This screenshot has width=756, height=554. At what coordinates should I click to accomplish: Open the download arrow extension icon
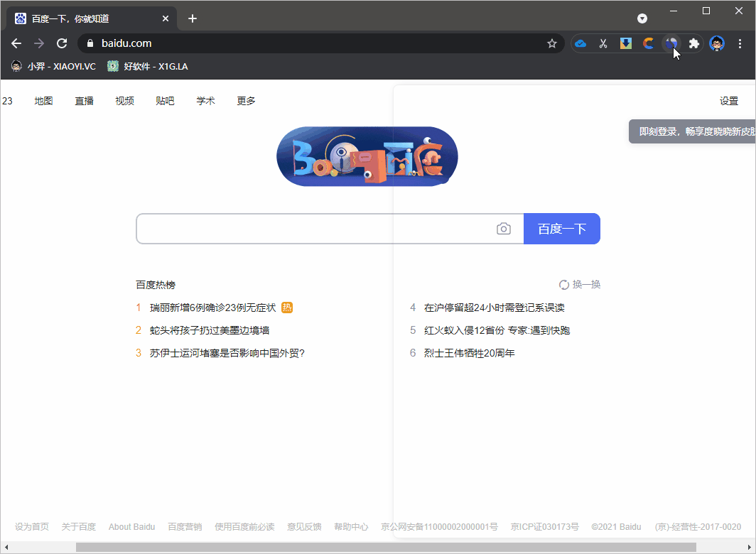(x=626, y=43)
